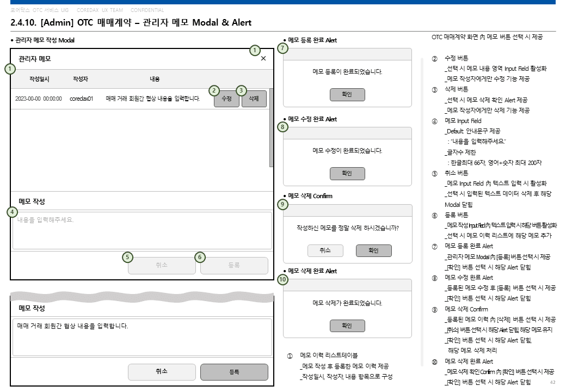Viewport: 566px width, 392px height.
Task: Click the 내용 column header
Action: coord(155,79)
